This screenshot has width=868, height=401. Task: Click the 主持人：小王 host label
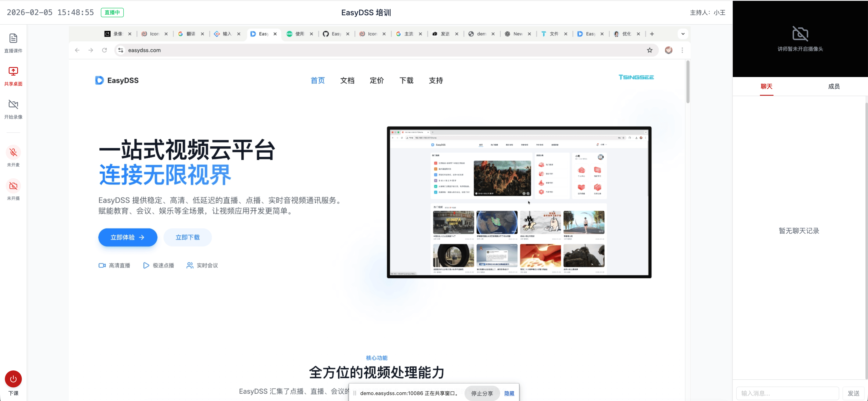[x=708, y=13]
